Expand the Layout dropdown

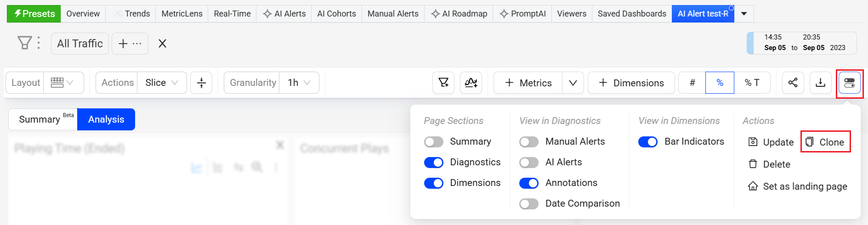(x=63, y=83)
